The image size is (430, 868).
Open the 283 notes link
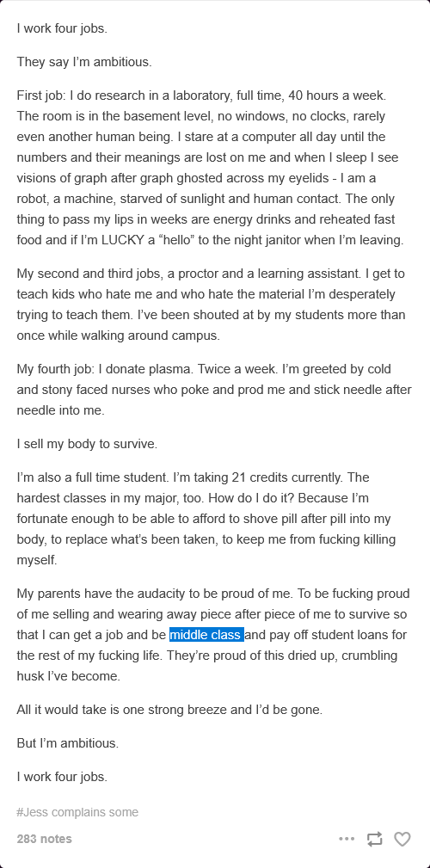(44, 839)
